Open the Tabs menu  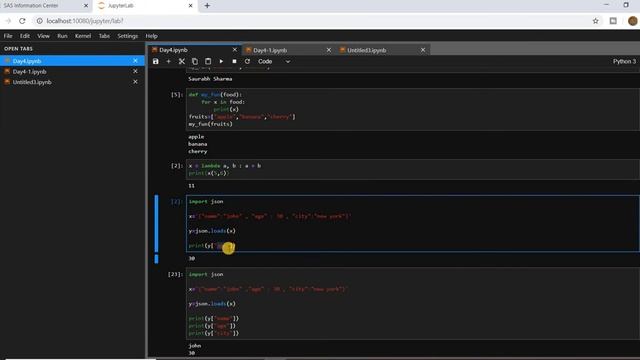tap(104, 36)
